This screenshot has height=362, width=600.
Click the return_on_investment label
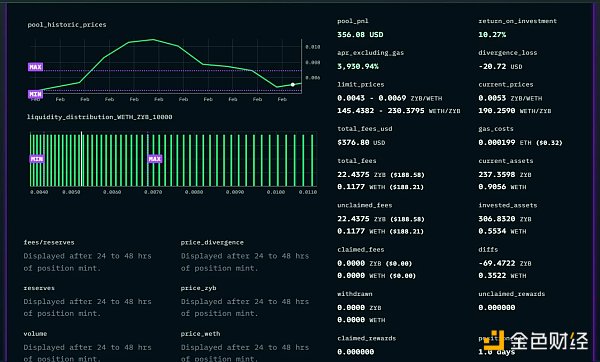pyautogui.click(x=518, y=21)
